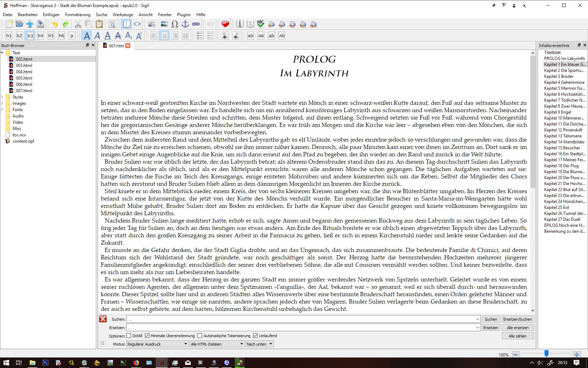Click the red heart Donate icon
This screenshot has height=368, width=588.
click(x=225, y=24)
